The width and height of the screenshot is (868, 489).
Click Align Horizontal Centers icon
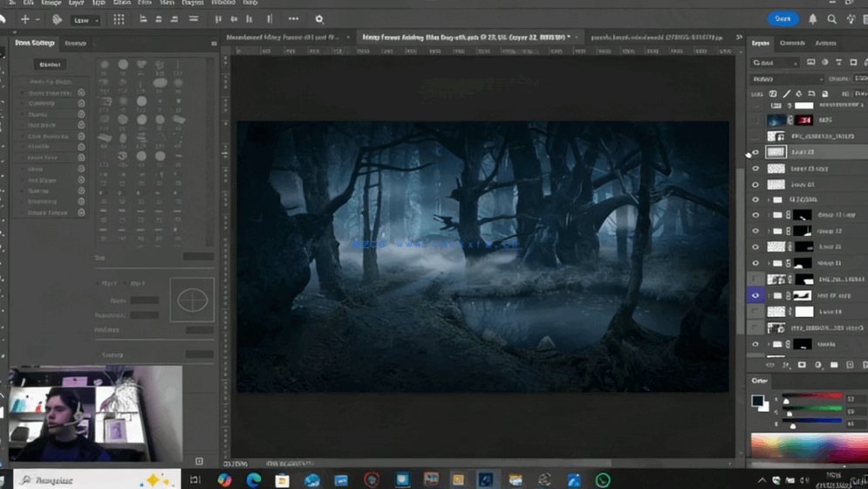click(159, 19)
